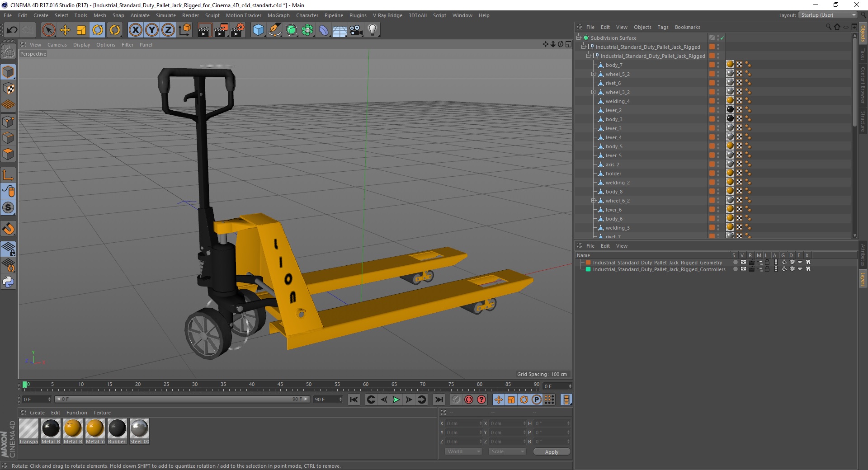868x470 pixels.
Task: Click Materials Create menu
Action: coord(37,413)
